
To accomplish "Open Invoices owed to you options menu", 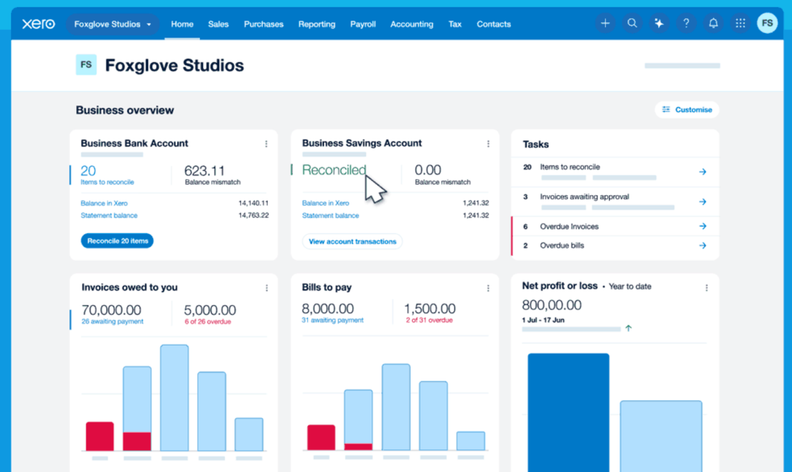I will click(267, 288).
